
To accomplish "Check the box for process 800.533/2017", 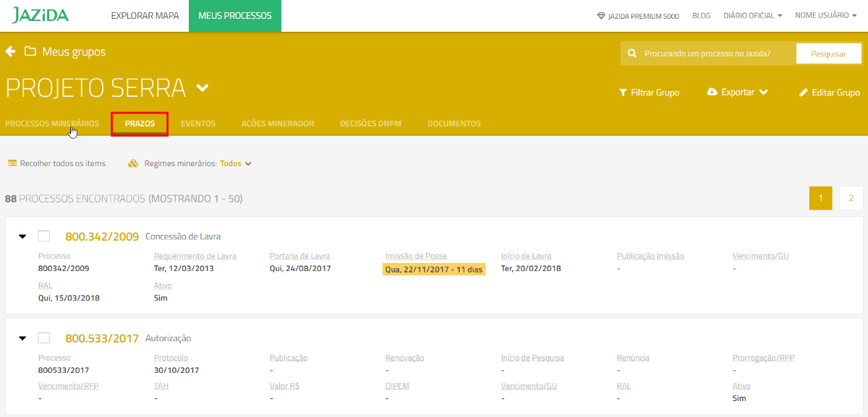I will (x=44, y=338).
